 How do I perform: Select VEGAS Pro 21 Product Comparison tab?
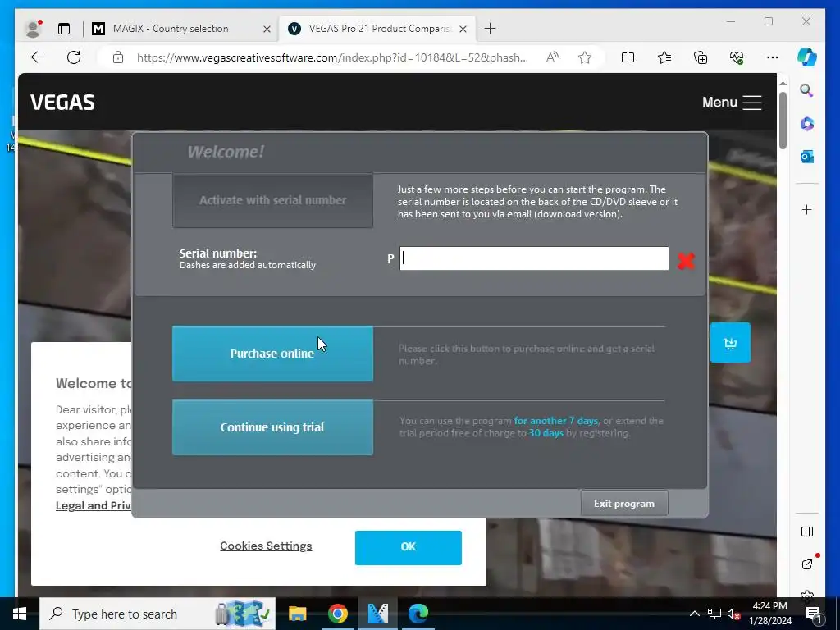tap(377, 29)
